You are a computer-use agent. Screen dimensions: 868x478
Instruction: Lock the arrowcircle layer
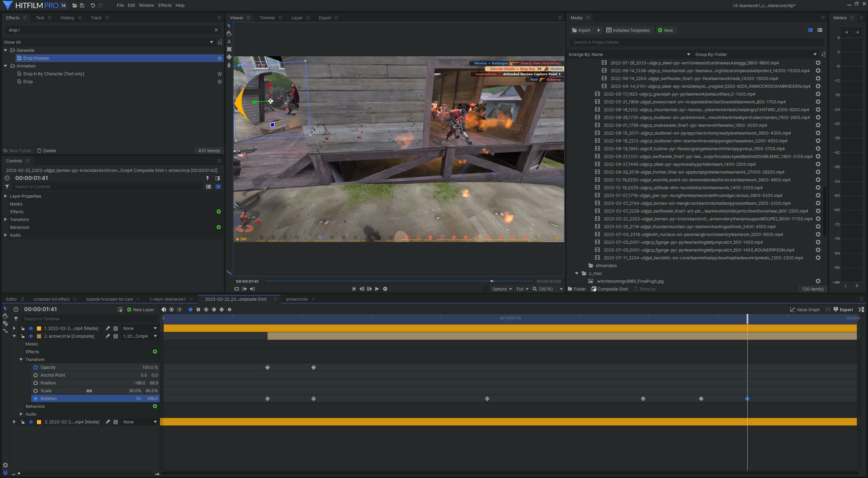point(22,336)
